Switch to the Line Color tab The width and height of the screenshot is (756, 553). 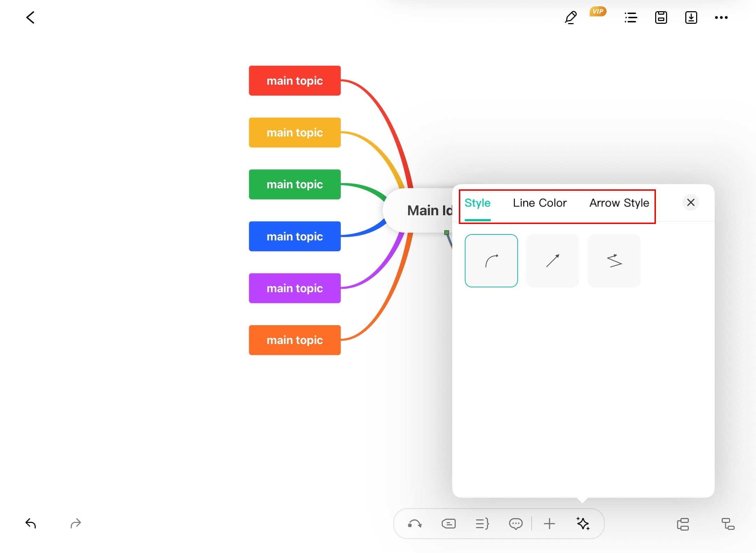[539, 203]
